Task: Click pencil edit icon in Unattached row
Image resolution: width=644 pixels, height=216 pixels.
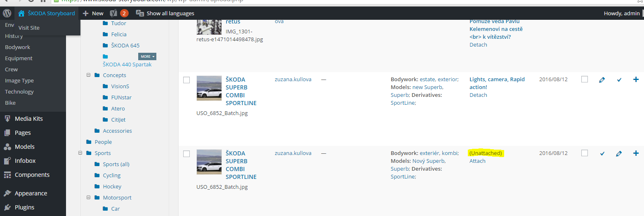Action: coord(619,154)
